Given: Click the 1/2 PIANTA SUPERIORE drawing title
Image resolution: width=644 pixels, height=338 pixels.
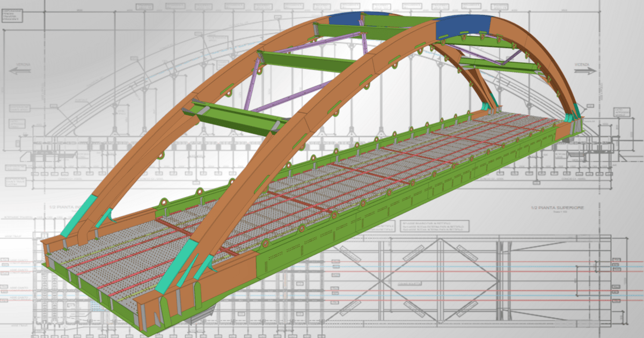Looking at the screenshot, I should (558, 208).
